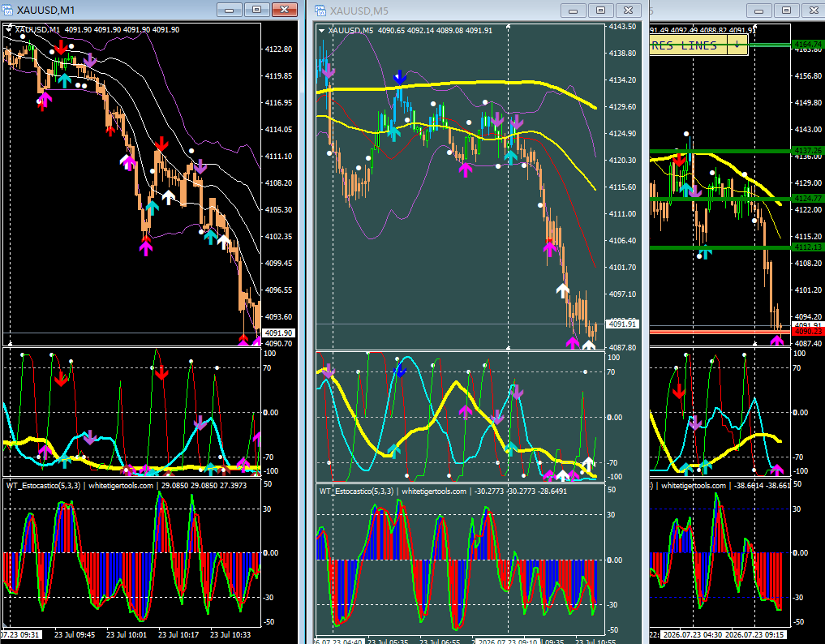Image resolution: width=825 pixels, height=644 pixels.
Task: Click the 4138.80 price scale value in M5 chart
Action: pos(622,54)
